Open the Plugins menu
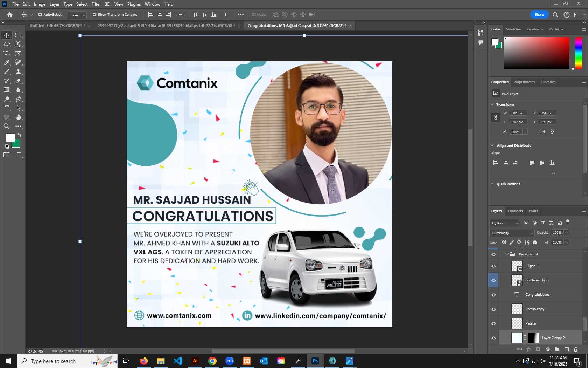 (134, 4)
